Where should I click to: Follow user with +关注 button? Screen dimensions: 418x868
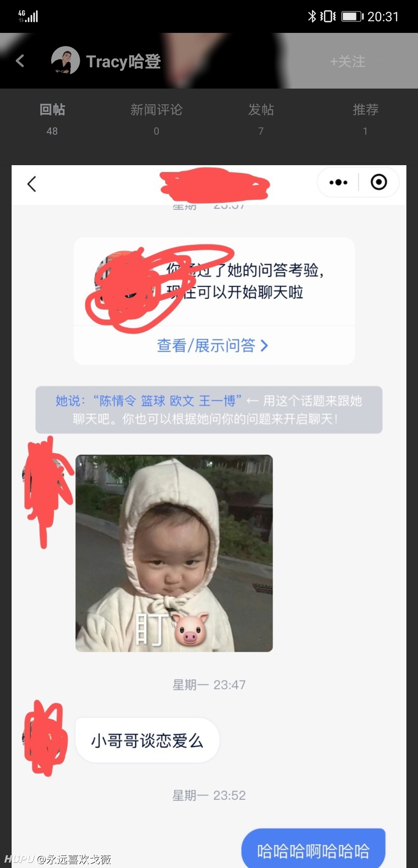click(x=348, y=62)
